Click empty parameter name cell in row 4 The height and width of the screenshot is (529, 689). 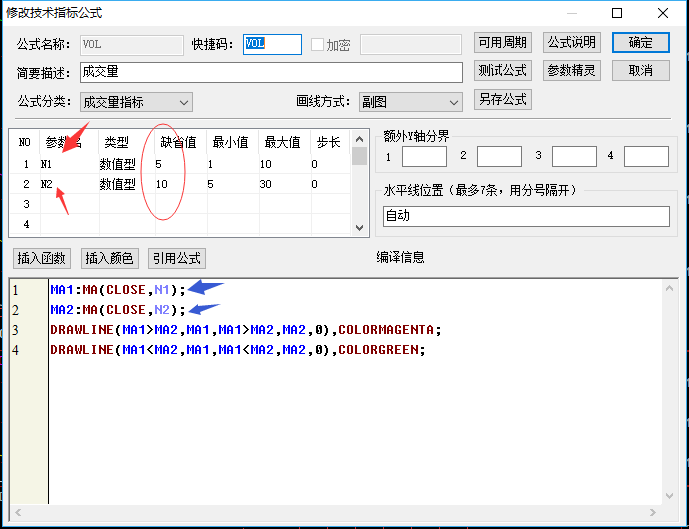(x=70, y=224)
